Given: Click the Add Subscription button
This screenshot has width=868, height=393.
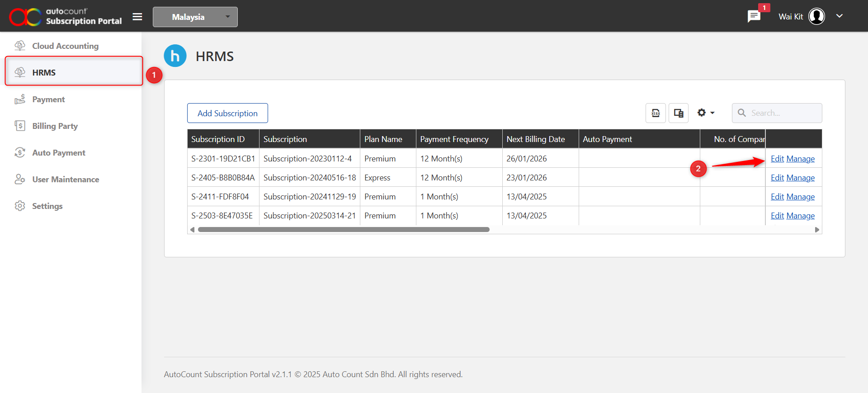Looking at the screenshot, I should pyautogui.click(x=227, y=113).
